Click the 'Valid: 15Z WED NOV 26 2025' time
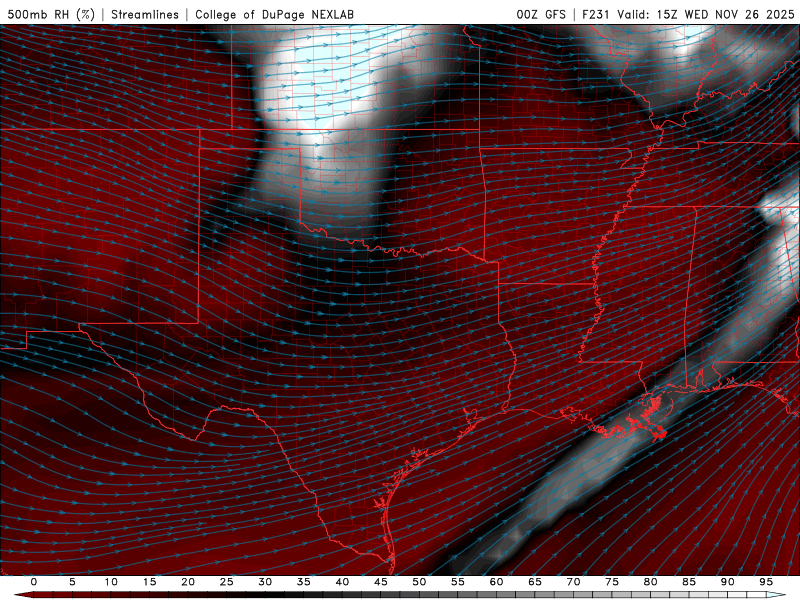Screen dimensions: 800x600 point(706,14)
